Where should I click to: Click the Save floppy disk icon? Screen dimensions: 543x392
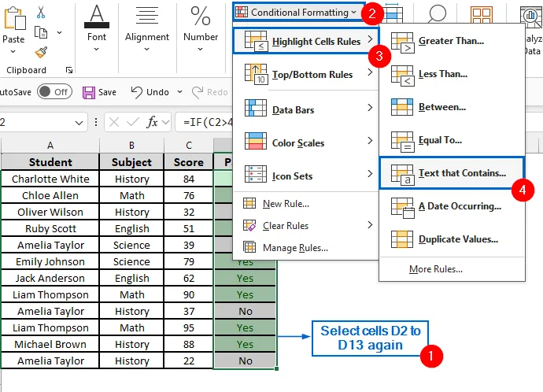pyautogui.click(x=88, y=92)
